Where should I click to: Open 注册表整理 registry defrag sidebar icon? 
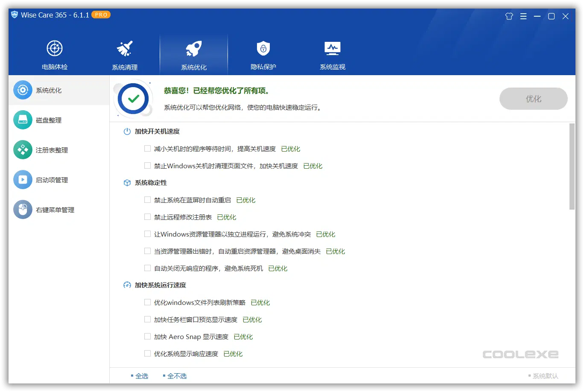[x=23, y=150]
